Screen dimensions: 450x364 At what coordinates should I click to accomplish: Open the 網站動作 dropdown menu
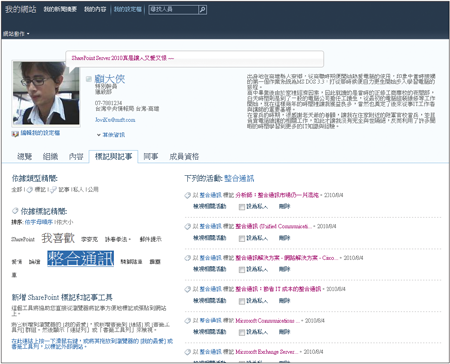coord(16,34)
